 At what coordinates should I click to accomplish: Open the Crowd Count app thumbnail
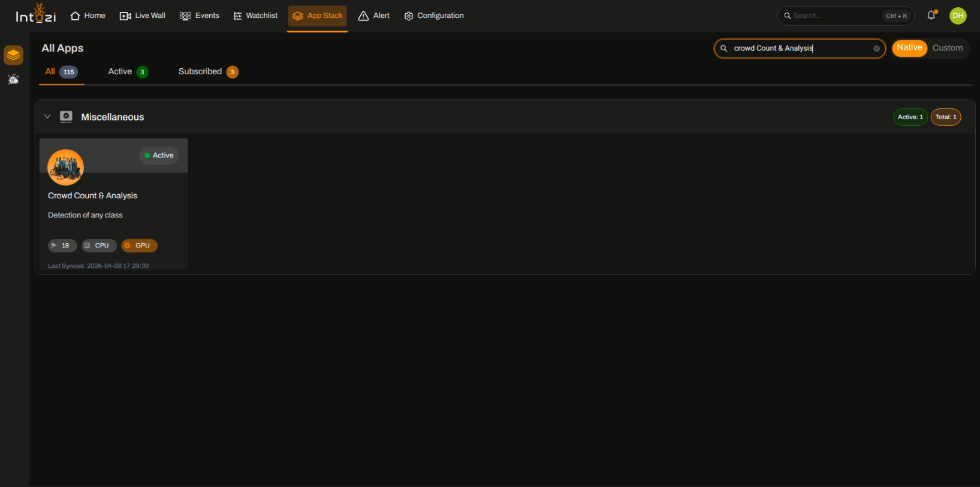tap(65, 167)
